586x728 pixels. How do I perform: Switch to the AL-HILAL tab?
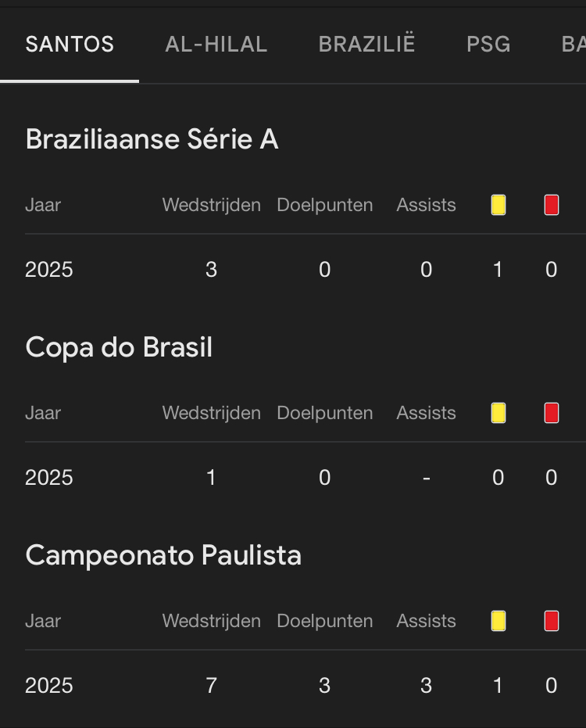(216, 45)
